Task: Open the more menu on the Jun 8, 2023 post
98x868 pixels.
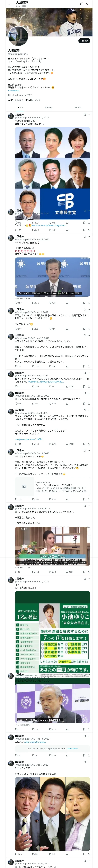Action: click(89, 372)
